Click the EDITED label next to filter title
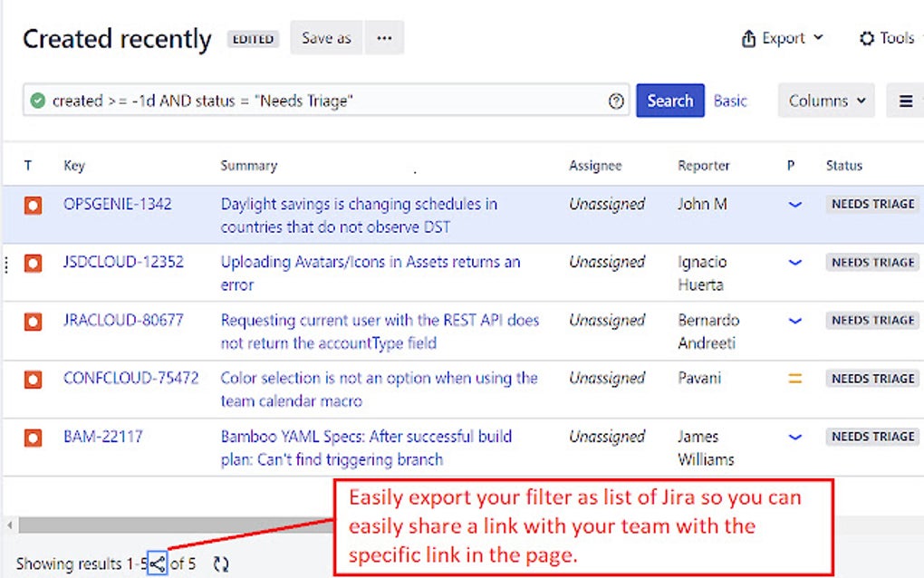Image resolution: width=924 pixels, height=578 pixels. [x=253, y=38]
